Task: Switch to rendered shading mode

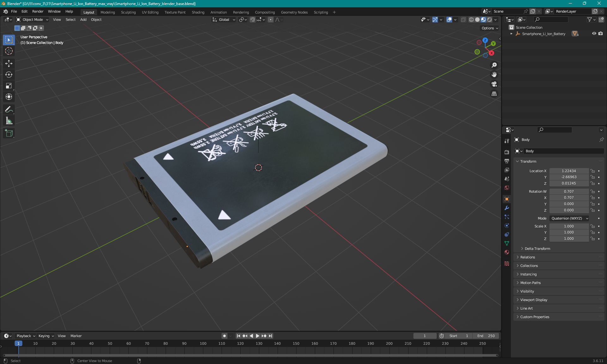Action: (489, 20)
